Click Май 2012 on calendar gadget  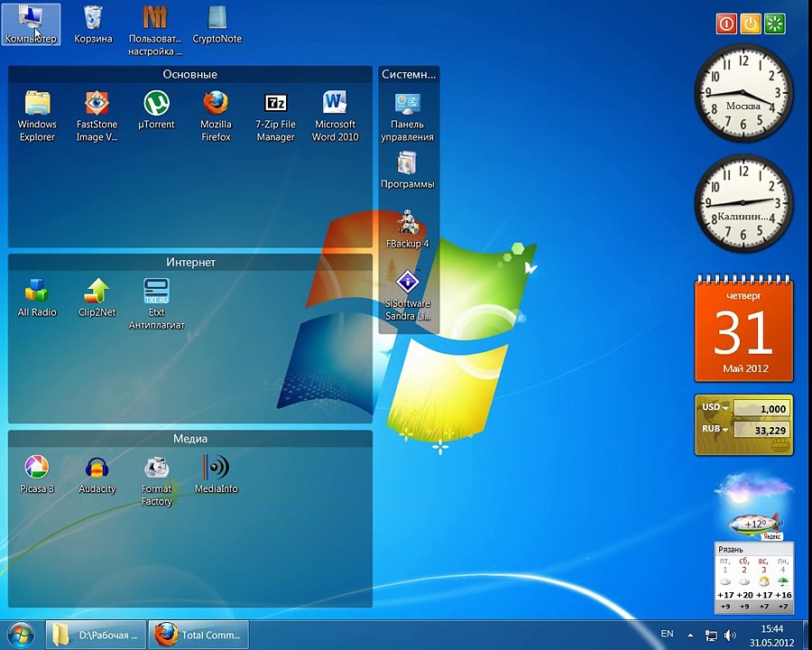(746, 368)
